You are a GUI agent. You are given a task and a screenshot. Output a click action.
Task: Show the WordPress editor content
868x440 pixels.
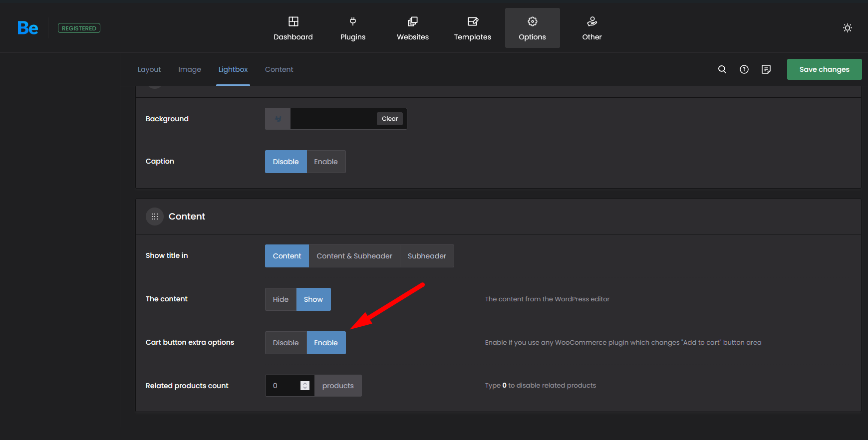(313, 299)
